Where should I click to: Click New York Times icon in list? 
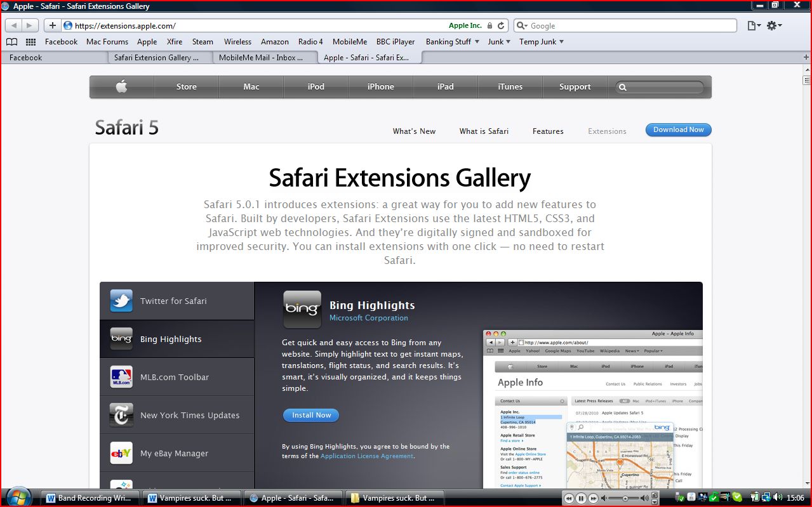click(121, 415)
